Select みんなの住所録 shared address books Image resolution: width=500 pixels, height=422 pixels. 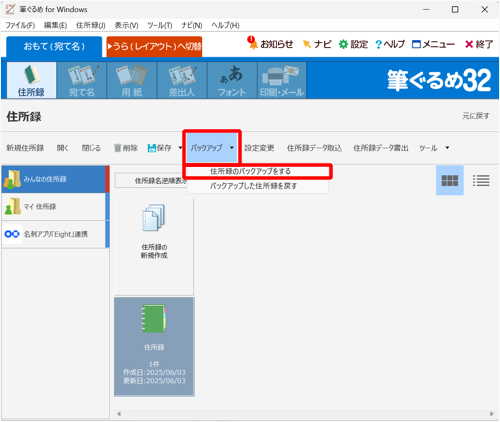(55, 179)
